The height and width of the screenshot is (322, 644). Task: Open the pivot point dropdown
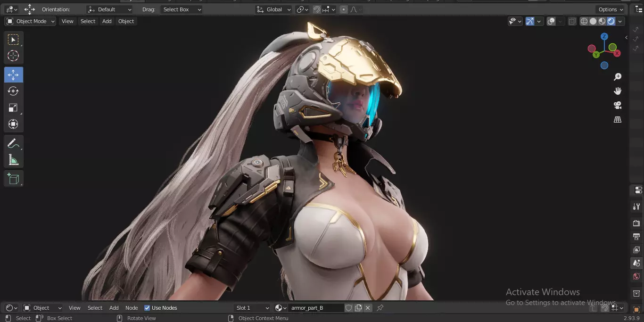[303, 9]
